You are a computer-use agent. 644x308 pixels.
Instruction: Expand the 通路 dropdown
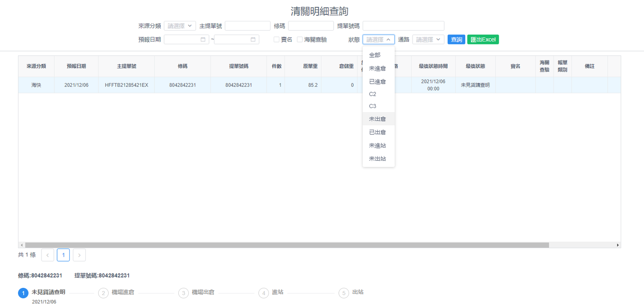428,40
